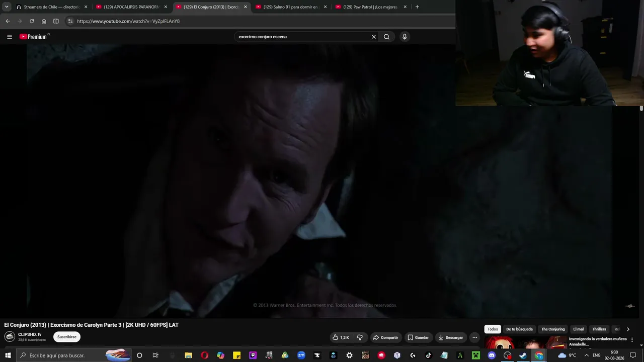This screenshot has width=644, height=362.
Task: Open options for Investigando la verdadera muñeca video
Action: (632, 340)
